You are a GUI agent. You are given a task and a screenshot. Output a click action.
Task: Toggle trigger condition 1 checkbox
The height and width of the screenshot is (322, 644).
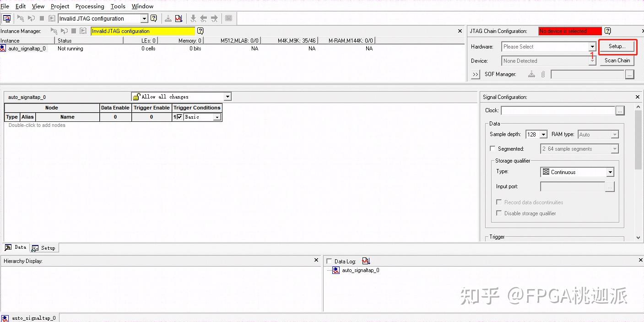click(x=179, y=117)
